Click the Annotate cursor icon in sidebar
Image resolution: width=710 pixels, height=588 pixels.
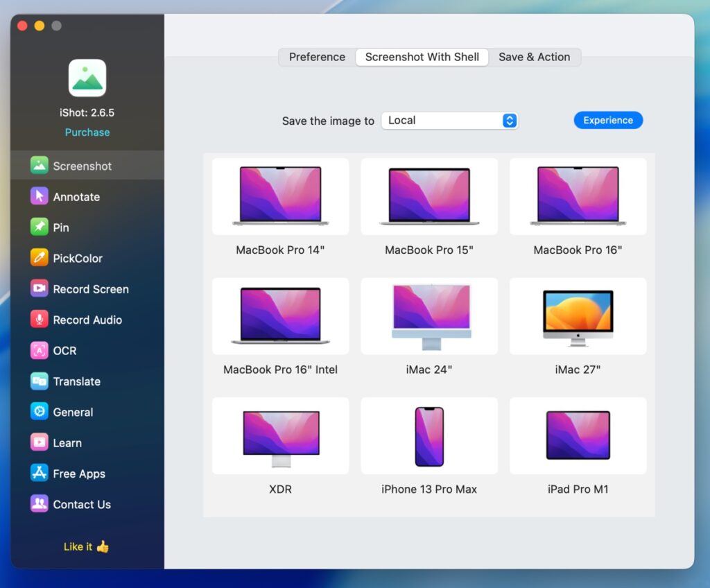coord(40,196)
